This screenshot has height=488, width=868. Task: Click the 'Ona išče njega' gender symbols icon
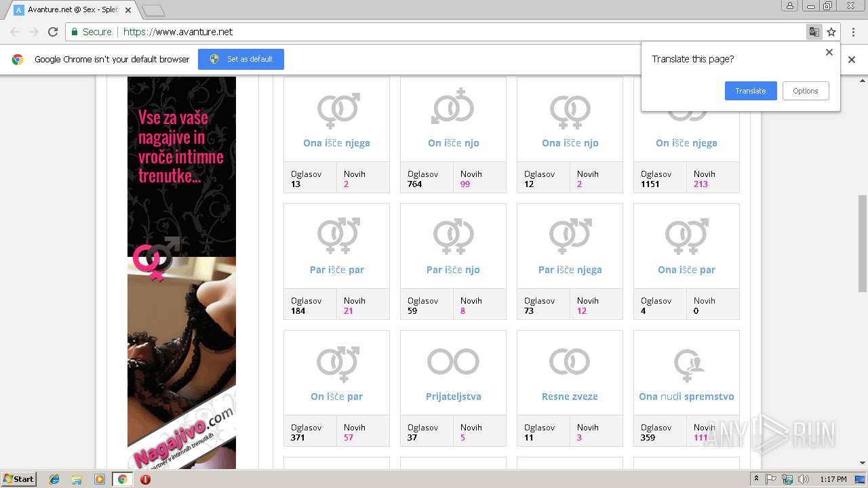pyautogui.click(x=337, y=110)
